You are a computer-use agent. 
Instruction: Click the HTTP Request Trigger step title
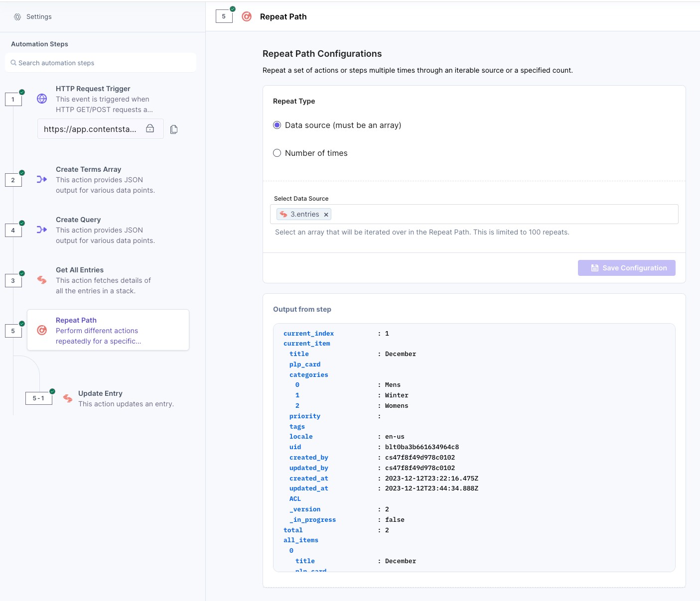point(93,89)
